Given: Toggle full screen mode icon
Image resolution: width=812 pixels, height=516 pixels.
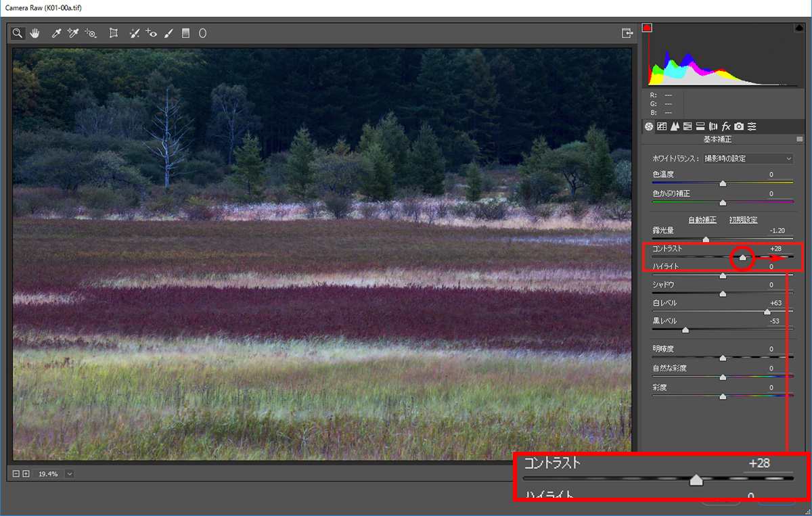Looking at the screenshot, I should click(x=627, y=32).
